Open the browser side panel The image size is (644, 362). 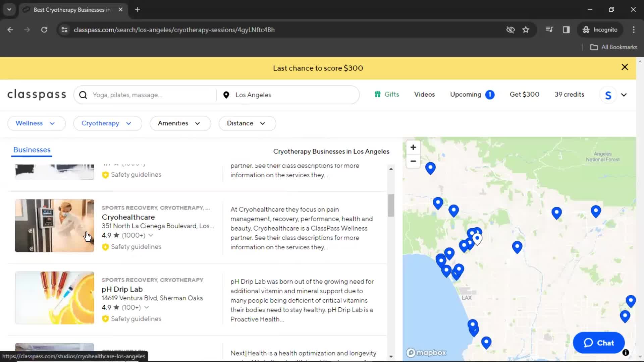click(566, 30)
